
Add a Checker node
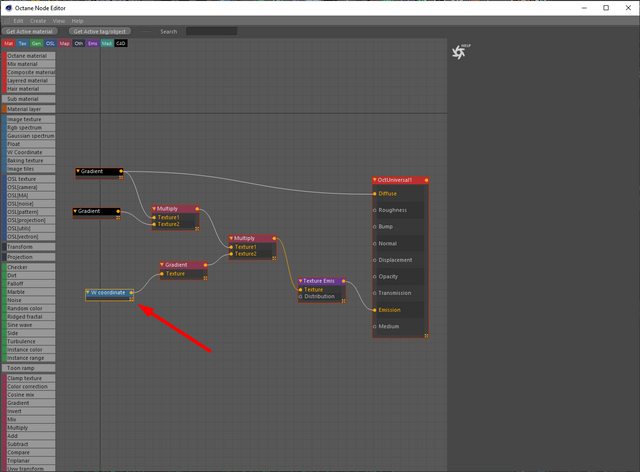click(29, 267)
